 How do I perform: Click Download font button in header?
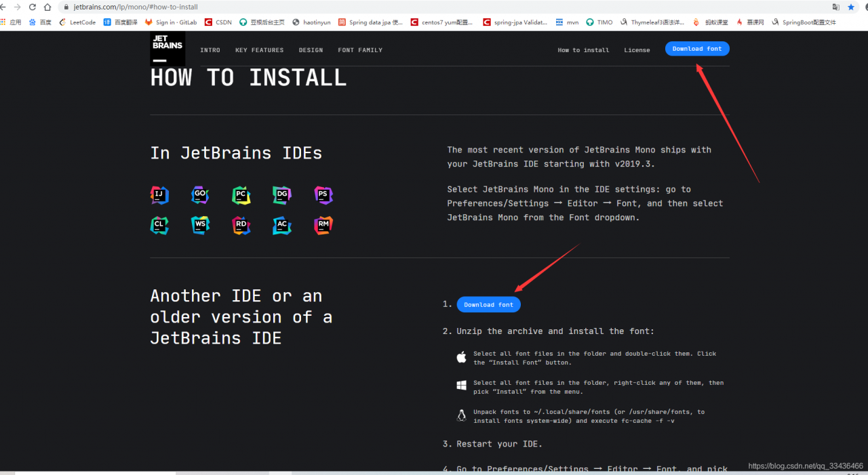pos(697,49)
